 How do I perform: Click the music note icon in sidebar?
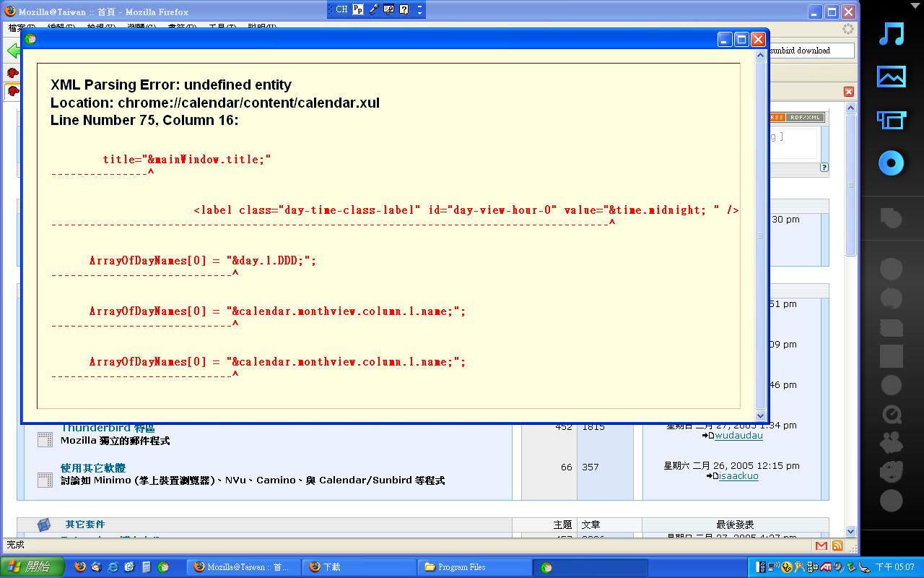[x=892, y=34]
